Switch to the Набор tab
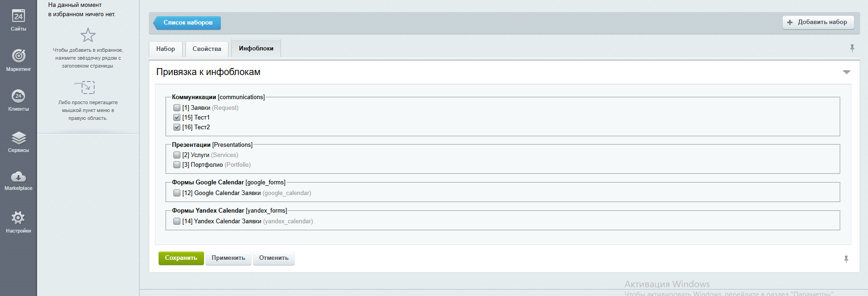868x296 pixels. point(166,49)
